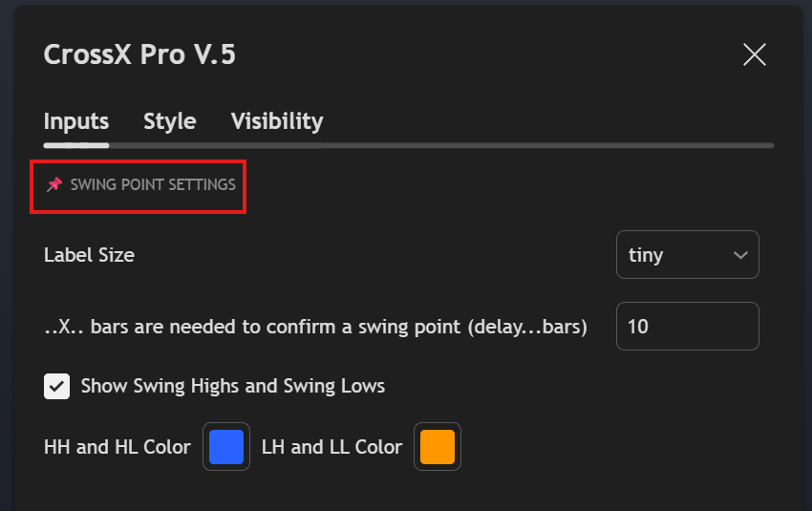Click the red pin icon

[54, 184]
